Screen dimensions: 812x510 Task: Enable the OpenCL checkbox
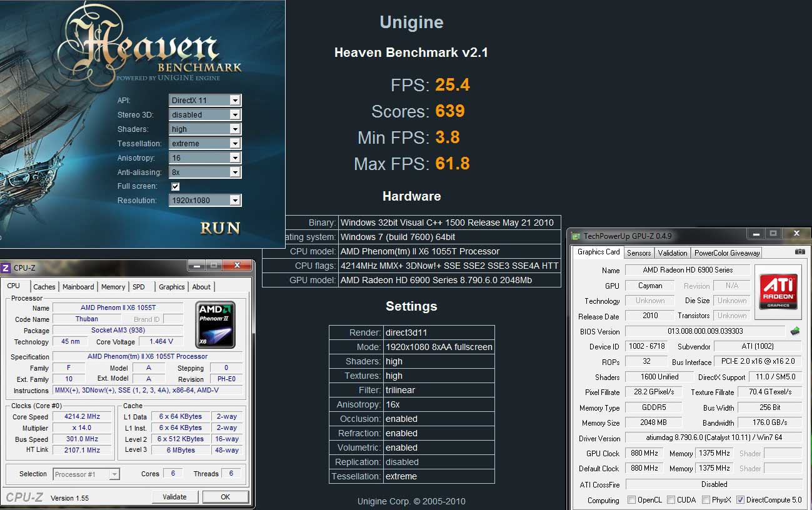click(x=632, y=500)
